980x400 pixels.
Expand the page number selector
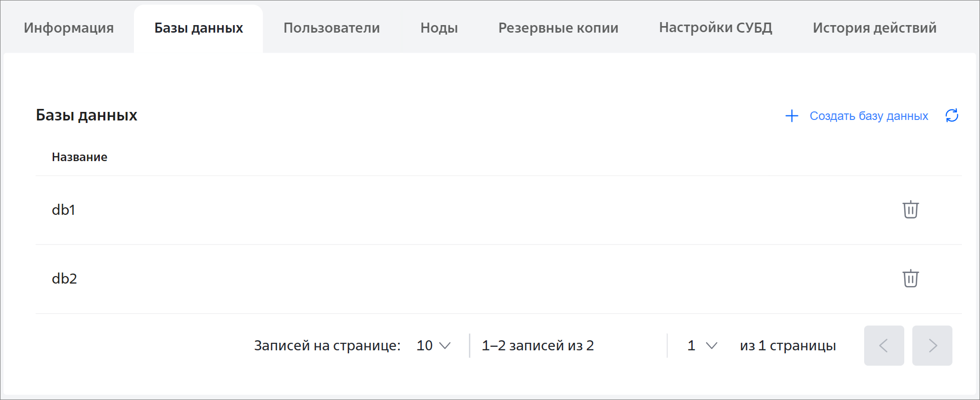pos(702,345)
